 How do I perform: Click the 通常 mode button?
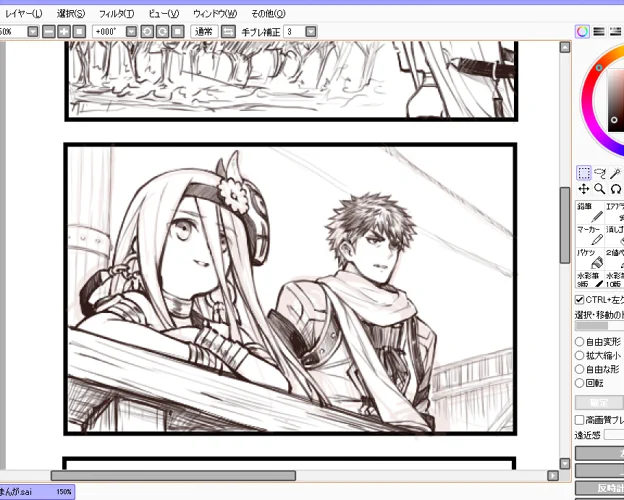(204, 31)
